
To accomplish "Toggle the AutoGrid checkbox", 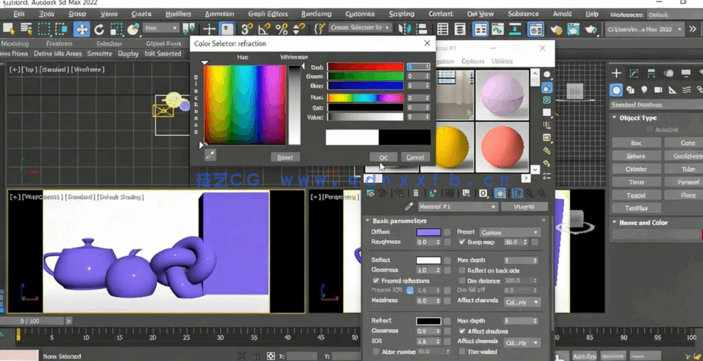I will coord(649,130).
